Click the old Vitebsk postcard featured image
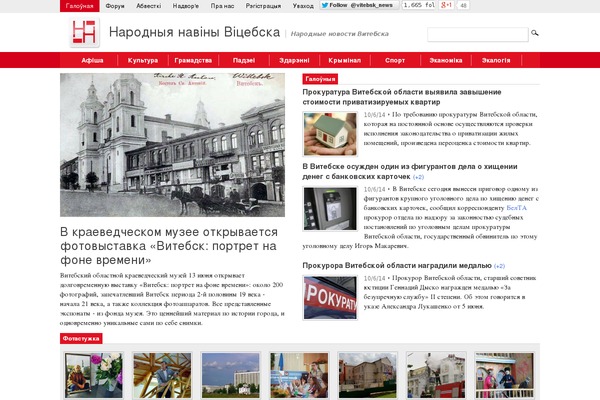 (x=172, y=145)
